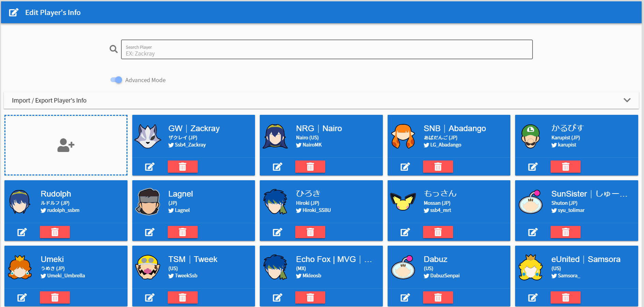Open the NairoMK Twitter handle
Image resolution: width=644 pixels, height=307 pixels.
(x=309, y=145)
